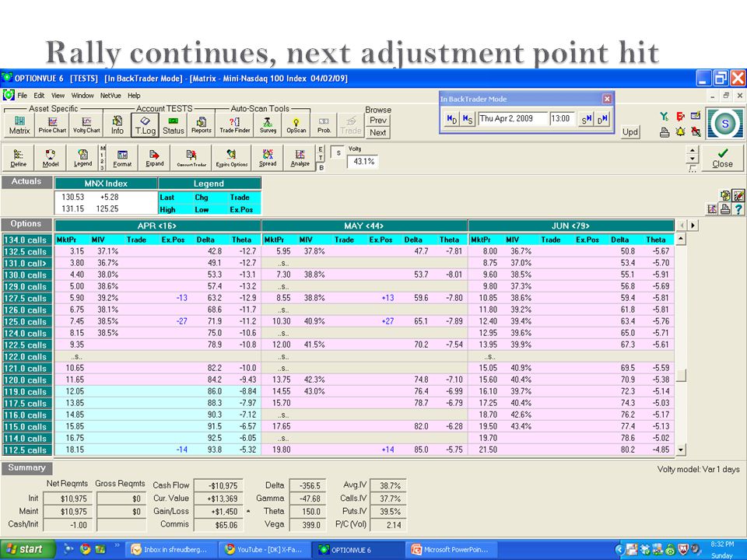Open the Convert Trades button

191,158
